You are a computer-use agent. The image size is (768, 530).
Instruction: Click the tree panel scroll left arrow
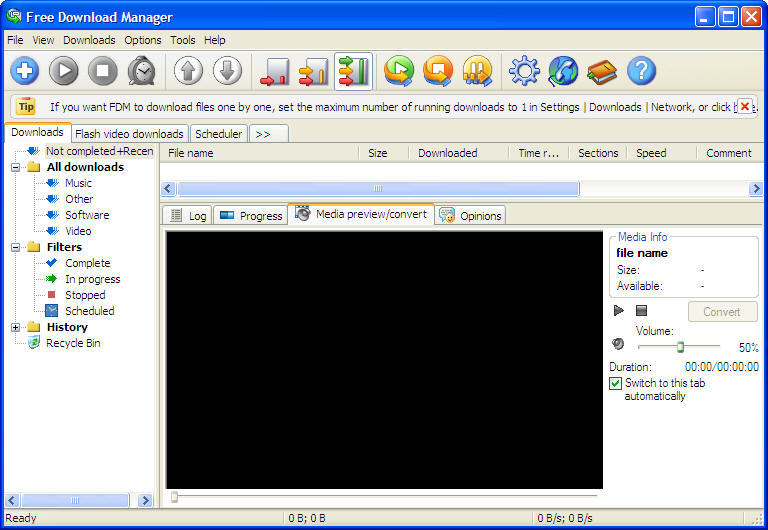(x=12, y=500)
